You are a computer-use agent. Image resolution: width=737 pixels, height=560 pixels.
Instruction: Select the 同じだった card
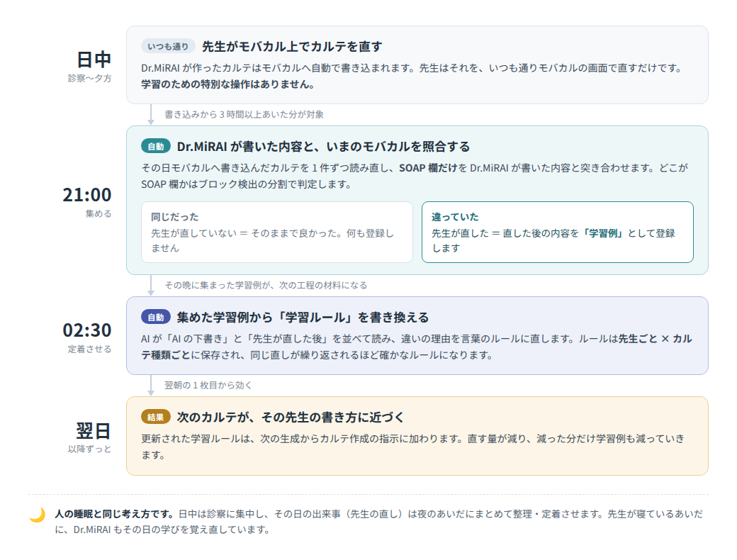coord(277,233)
